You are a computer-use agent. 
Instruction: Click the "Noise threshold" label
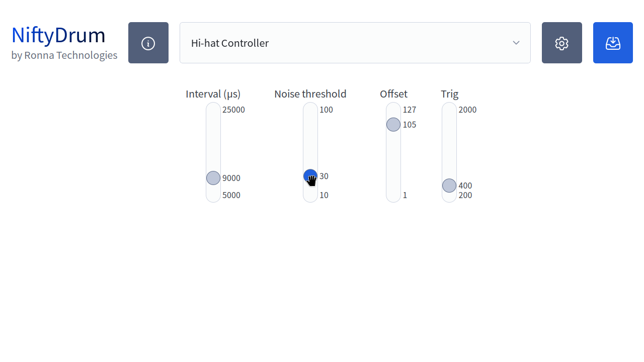pos(310,94)
